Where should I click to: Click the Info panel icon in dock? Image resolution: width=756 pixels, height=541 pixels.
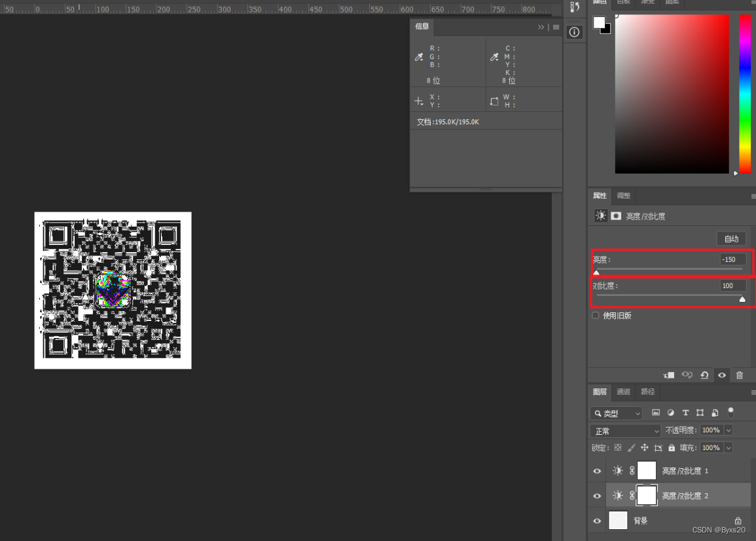[574, 32]
